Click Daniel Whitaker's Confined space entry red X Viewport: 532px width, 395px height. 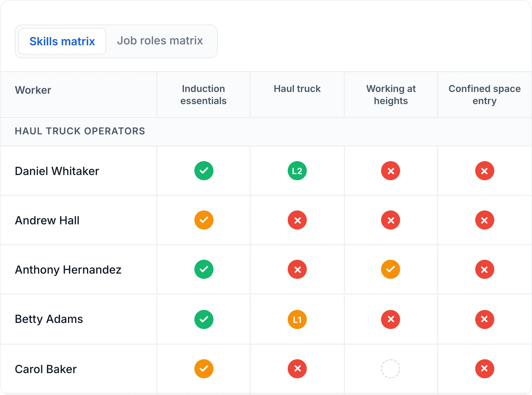click(x=485, y=171)
